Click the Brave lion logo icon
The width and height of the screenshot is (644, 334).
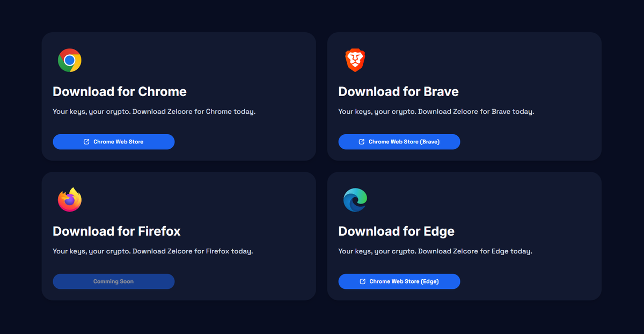click(355, 60)
